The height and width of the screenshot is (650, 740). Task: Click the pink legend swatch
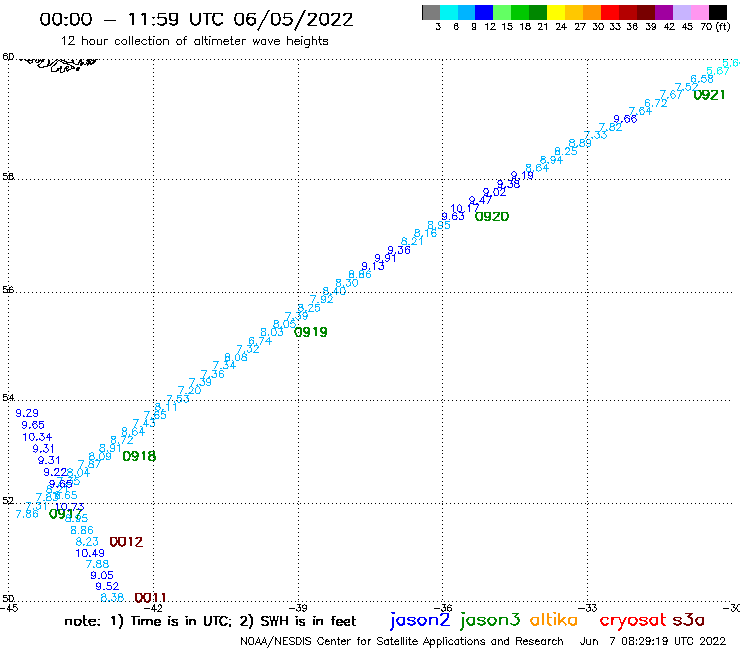click(700, 12)
